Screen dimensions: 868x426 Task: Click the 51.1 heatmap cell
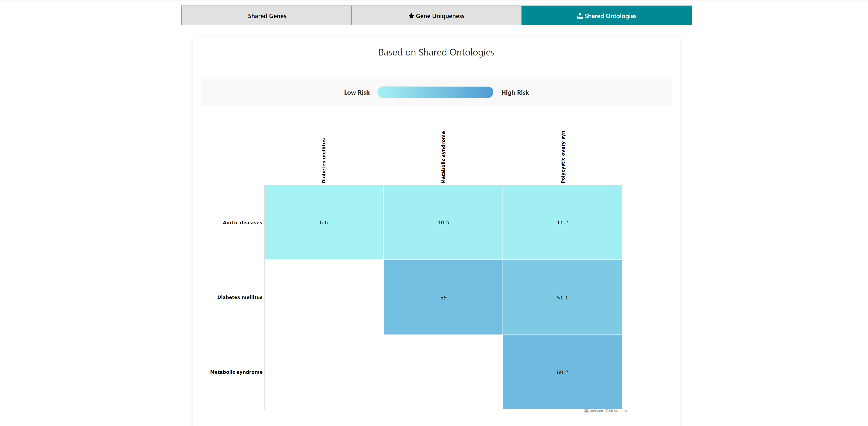click(x=562, y=297)
